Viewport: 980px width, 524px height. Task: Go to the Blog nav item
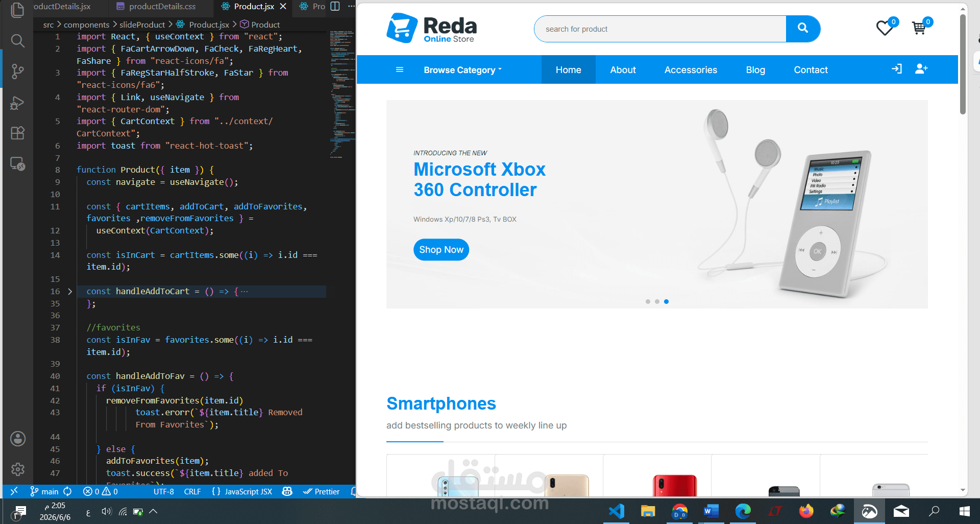(x=755, y=69)
